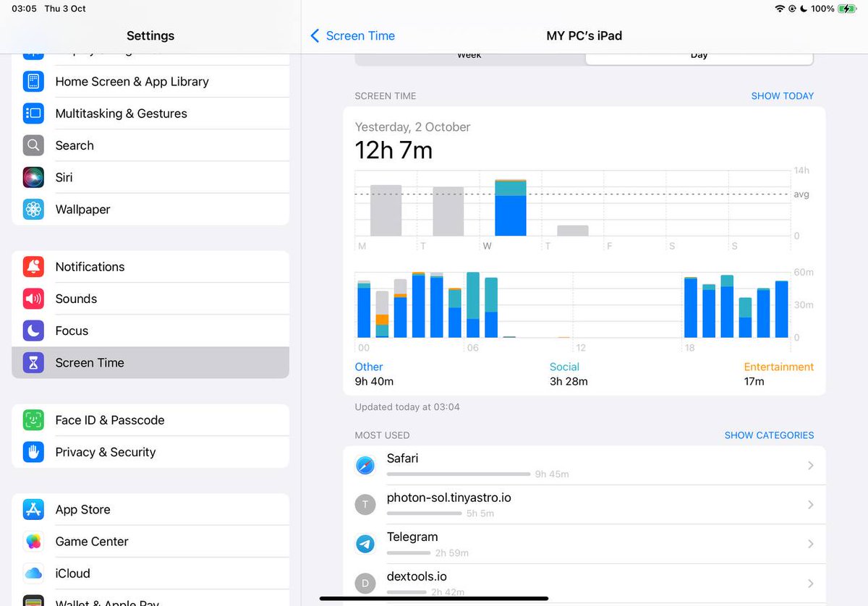
Task: Tap the iCloud cloud icon
Action: 33,573
